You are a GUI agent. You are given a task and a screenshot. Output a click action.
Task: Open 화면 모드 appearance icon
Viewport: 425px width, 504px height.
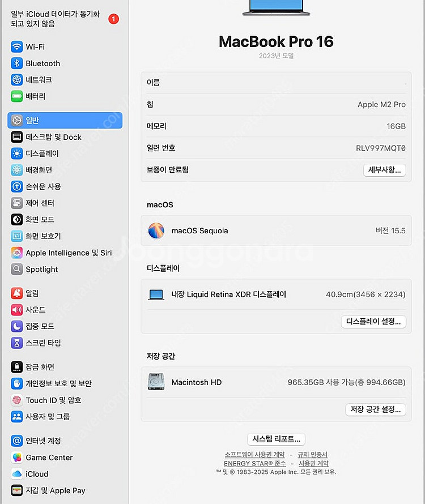pyautogui.click(x=17, y=220)
